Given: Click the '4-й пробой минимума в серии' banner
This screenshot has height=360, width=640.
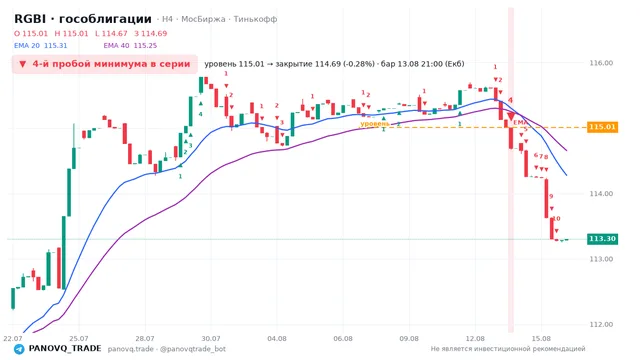Looking at the screenshot, I should [x=105, y=64].
